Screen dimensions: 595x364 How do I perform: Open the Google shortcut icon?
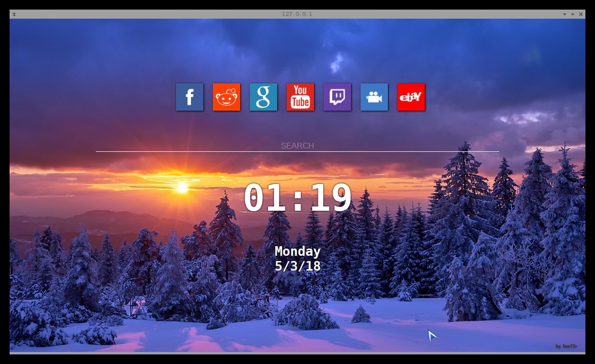pos(263,97)
